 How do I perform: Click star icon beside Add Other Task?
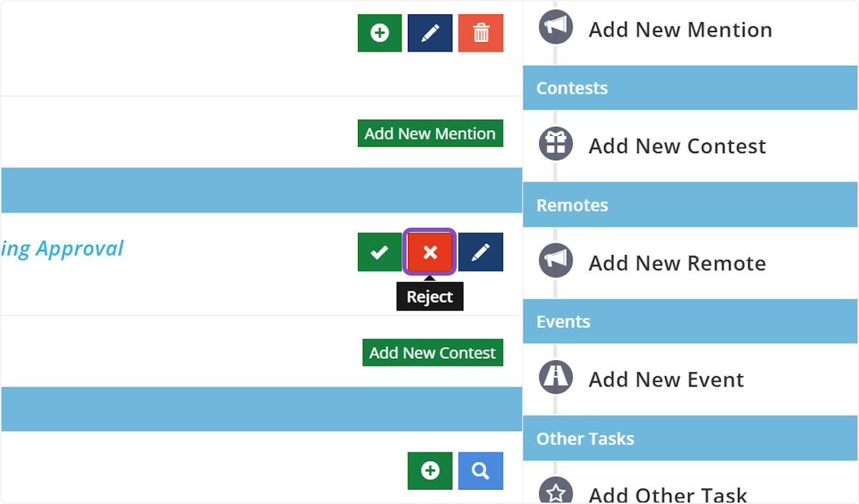point(556,493)
